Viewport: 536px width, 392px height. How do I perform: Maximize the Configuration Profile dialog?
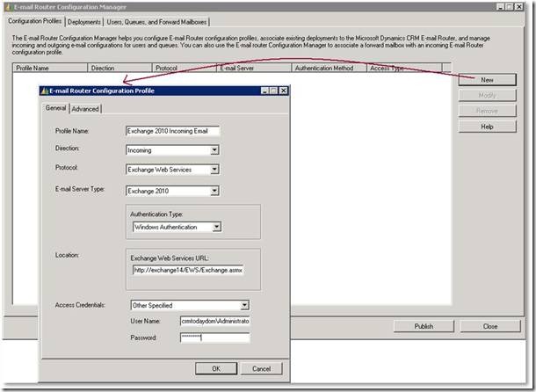(x=273, y=91)
